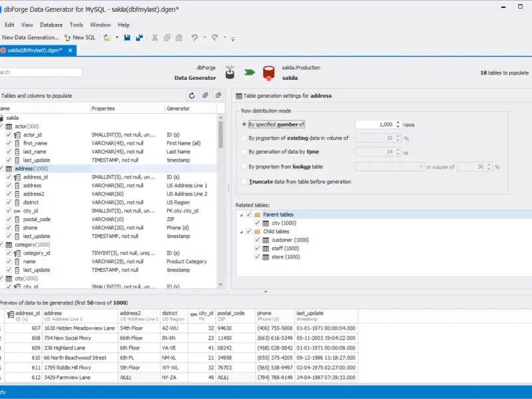This screenshot has width=532, height=399.
Task: Select By generation of data by time
Action: click(x=244, y=152)
